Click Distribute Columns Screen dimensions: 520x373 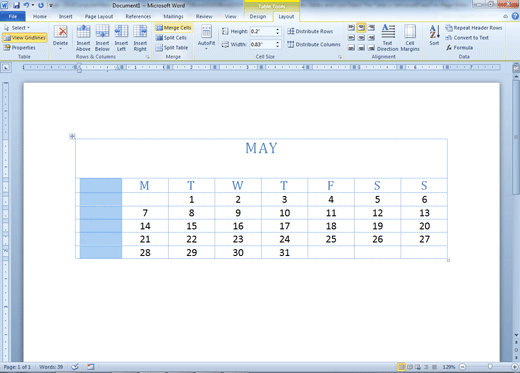click(x=314, y=44)
